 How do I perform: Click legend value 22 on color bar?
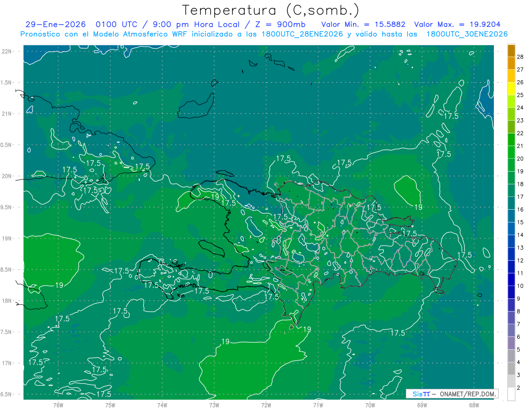pos(520,133)
